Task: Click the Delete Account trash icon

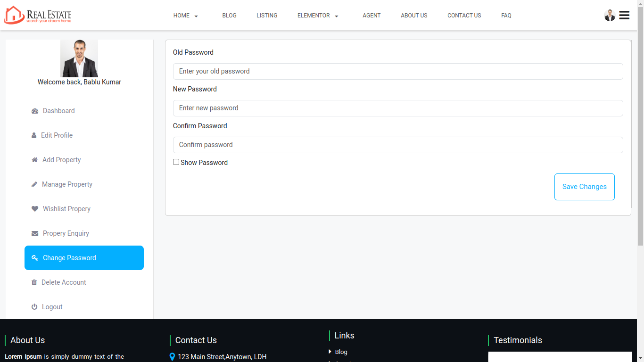Action: click(34, 282)
